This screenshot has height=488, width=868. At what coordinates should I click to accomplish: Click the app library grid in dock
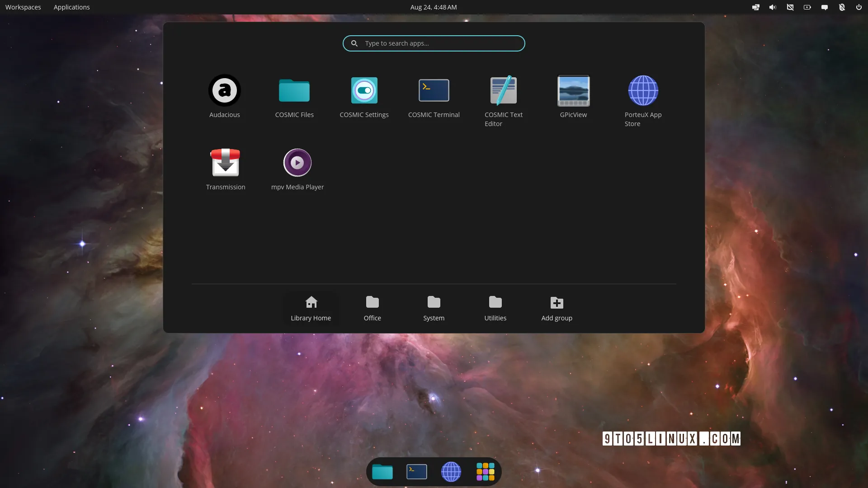(x=485, y=472)
